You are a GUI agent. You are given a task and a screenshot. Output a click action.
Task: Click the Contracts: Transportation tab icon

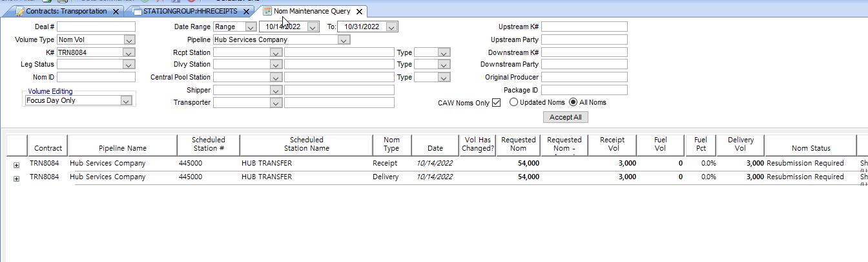click(19, 12)
